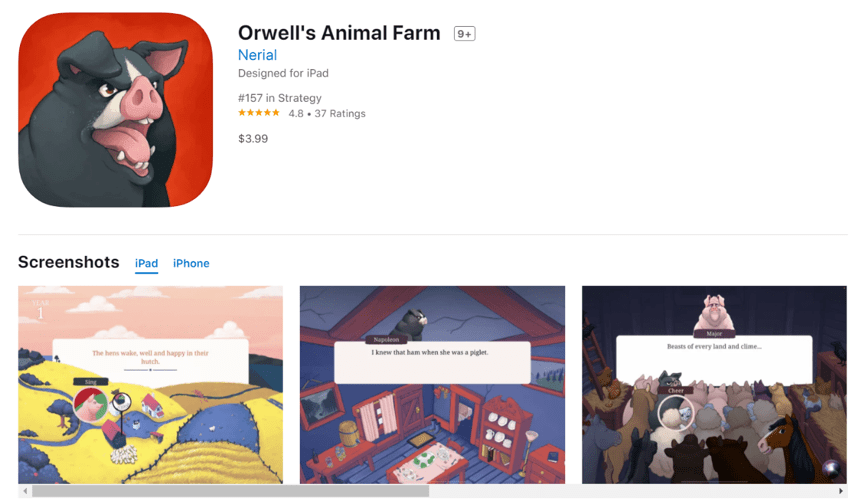Click the Screenshots section heading
This screenshot has height=499, width=864.
point(69,262)
